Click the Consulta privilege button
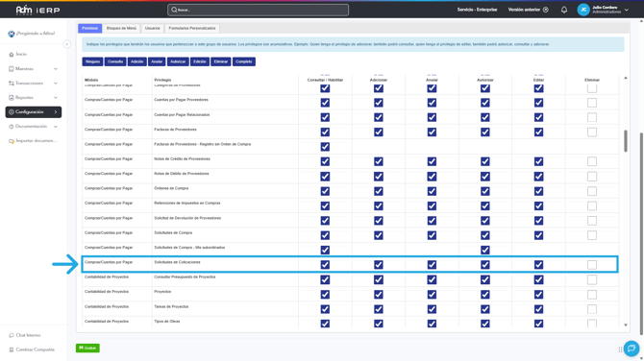Screen dimensions: 644x361 tap(115, 61)
